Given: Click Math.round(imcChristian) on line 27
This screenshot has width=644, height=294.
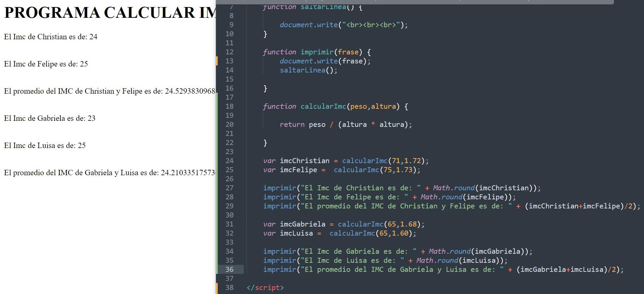Looking at the screenshot, I should click(x=484, y=188).
